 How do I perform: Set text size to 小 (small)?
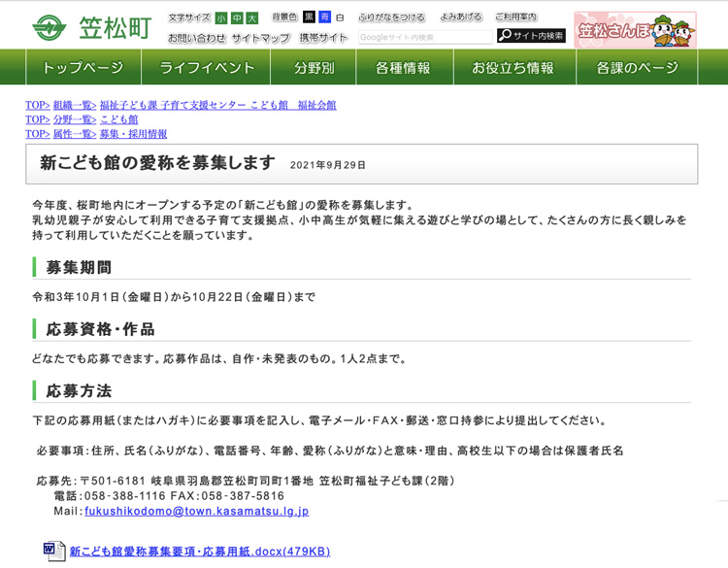point(221,18)
